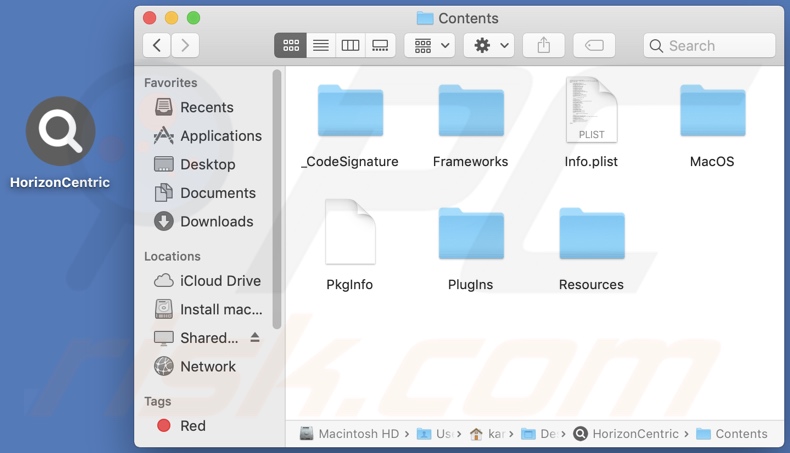Click Contents in the path bar

coord(732,434)
